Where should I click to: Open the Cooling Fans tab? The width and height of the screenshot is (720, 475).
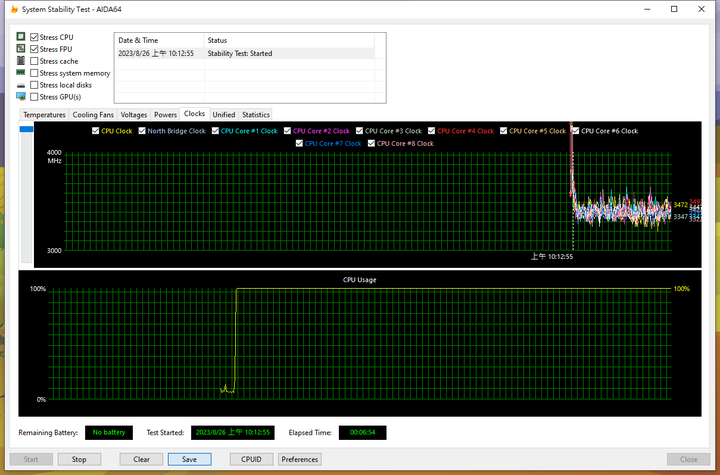[93, 115]
